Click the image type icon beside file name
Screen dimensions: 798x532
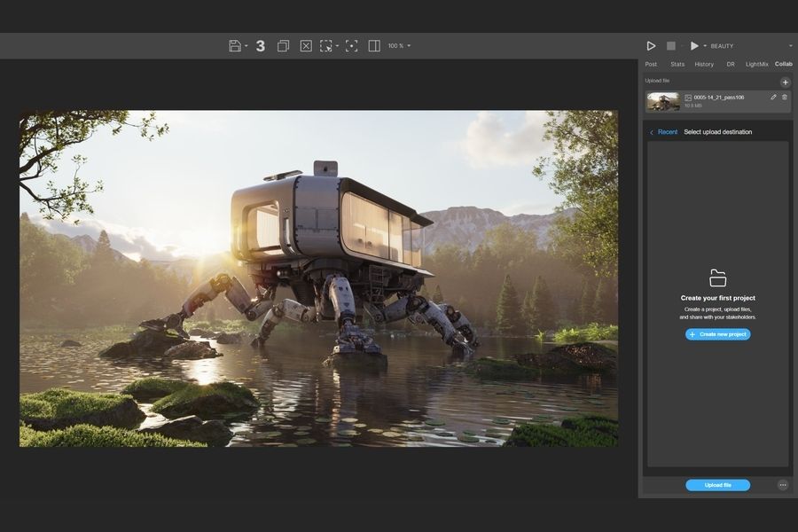[688, 98]
